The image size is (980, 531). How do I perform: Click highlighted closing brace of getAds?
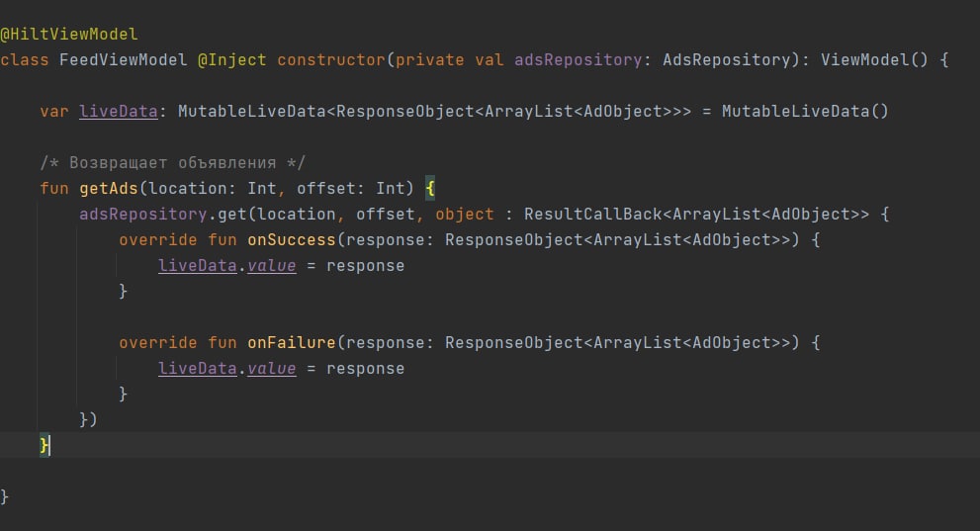[45, 445]
